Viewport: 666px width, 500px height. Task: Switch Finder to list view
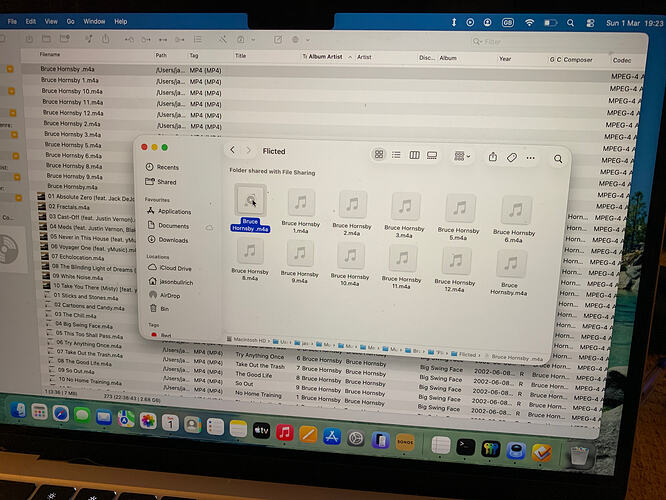point(396,155)
